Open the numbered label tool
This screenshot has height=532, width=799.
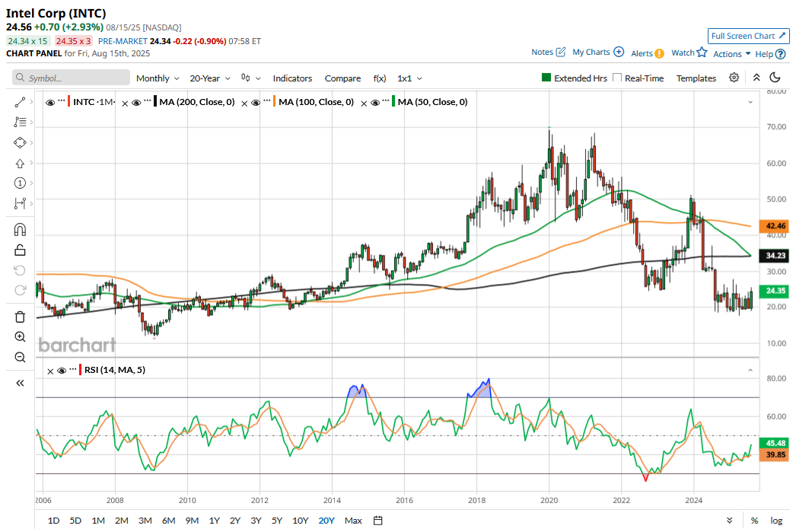point(20,183)
